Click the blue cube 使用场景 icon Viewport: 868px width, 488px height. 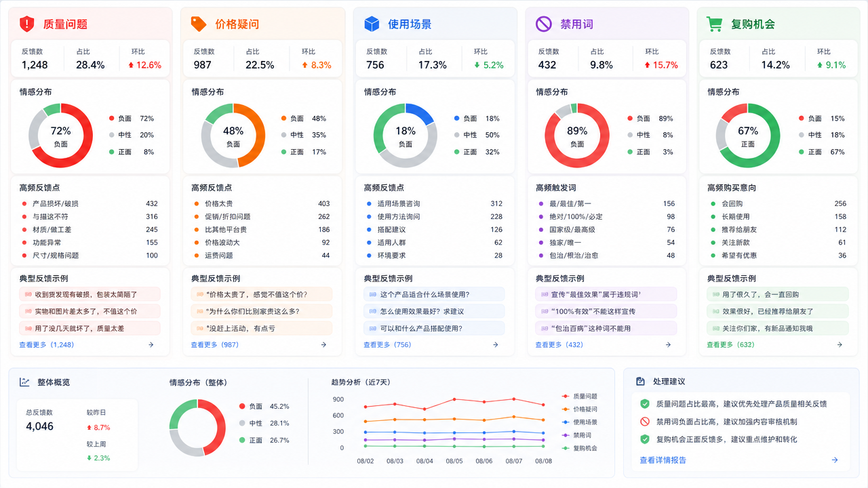point(372,24)
